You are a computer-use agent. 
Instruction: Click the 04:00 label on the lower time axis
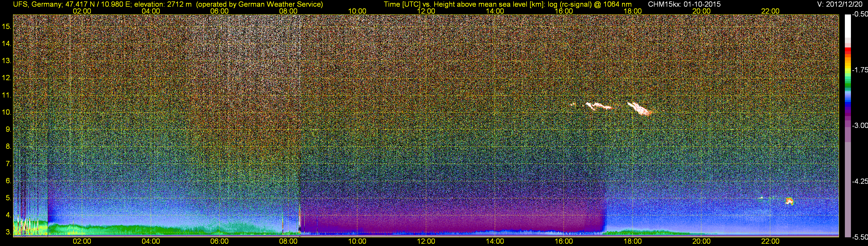pos(151,241)
